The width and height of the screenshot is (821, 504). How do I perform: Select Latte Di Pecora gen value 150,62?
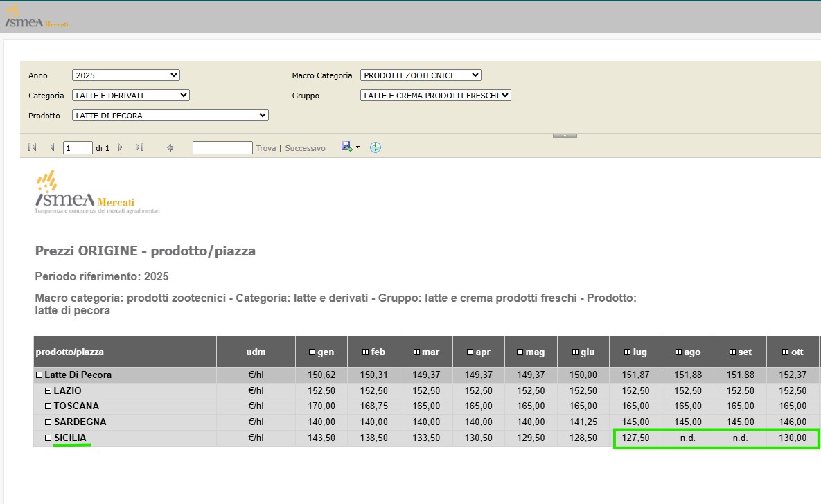(321, 375)
